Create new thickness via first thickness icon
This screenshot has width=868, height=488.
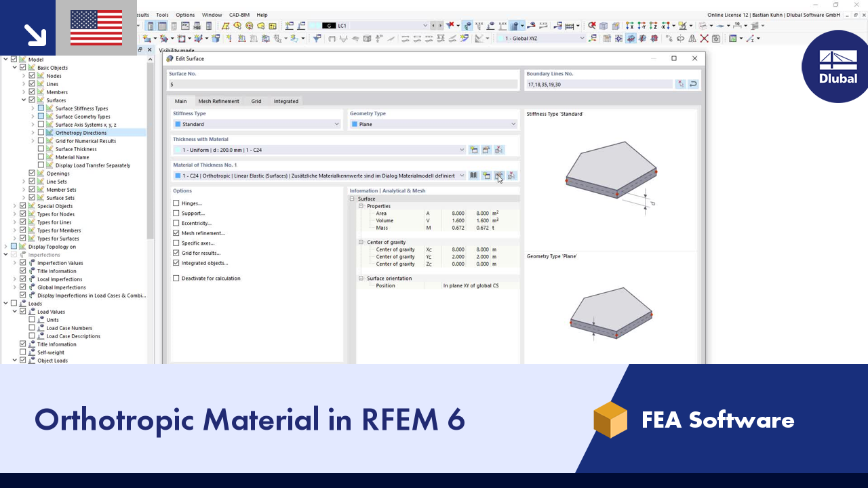click(474, 150)
